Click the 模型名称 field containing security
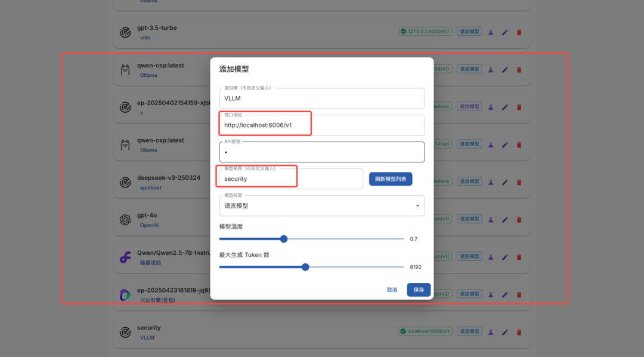Viewport: 644px width, 357px height. point(291,179)
